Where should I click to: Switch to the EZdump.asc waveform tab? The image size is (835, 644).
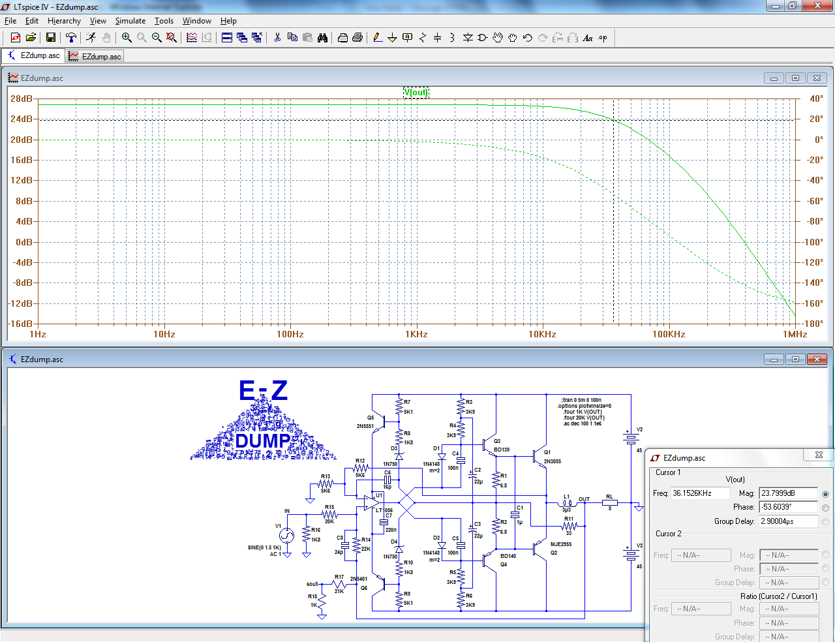(95, 57)
